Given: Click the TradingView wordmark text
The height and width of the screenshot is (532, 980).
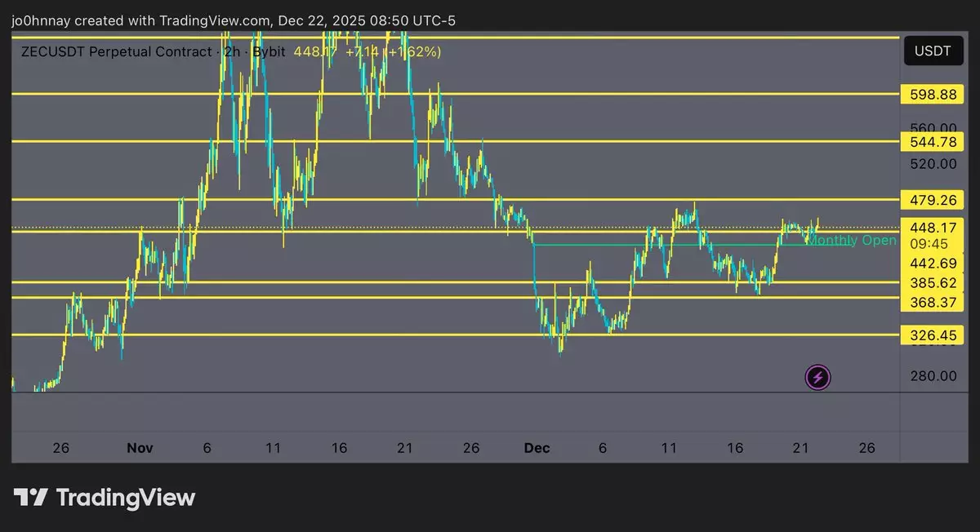Looking at the screenshot, I should 125,497.
